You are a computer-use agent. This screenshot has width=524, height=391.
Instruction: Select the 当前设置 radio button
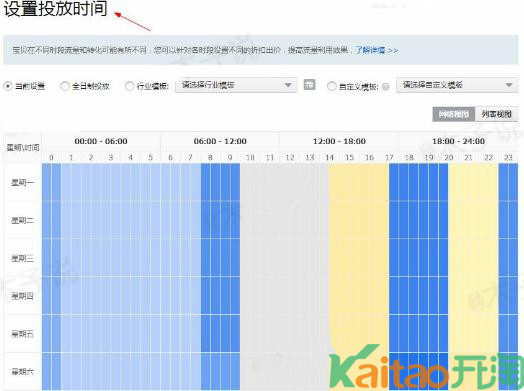tap(7, 86)
